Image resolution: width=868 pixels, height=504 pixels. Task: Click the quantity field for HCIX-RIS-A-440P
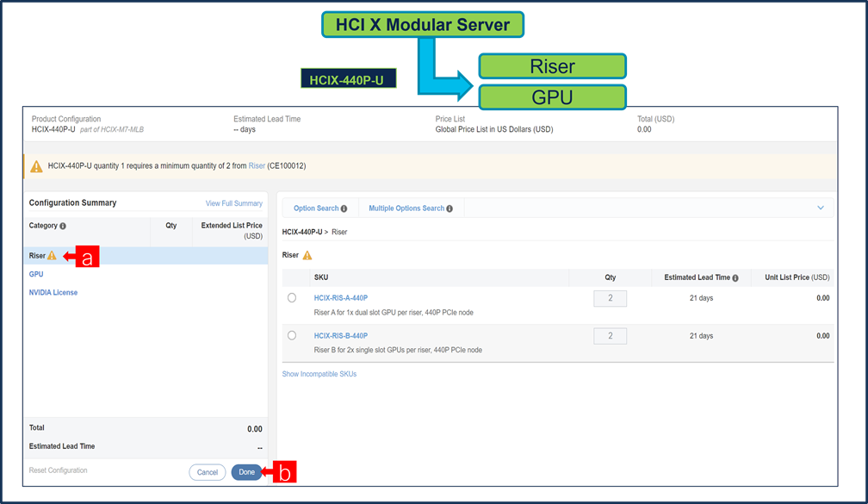pos(610,298)
